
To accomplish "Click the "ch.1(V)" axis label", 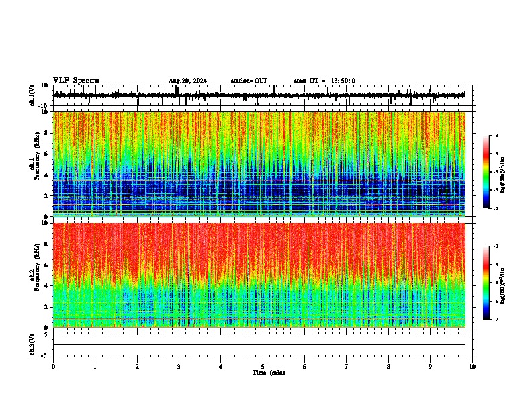I will pos(32,95).
